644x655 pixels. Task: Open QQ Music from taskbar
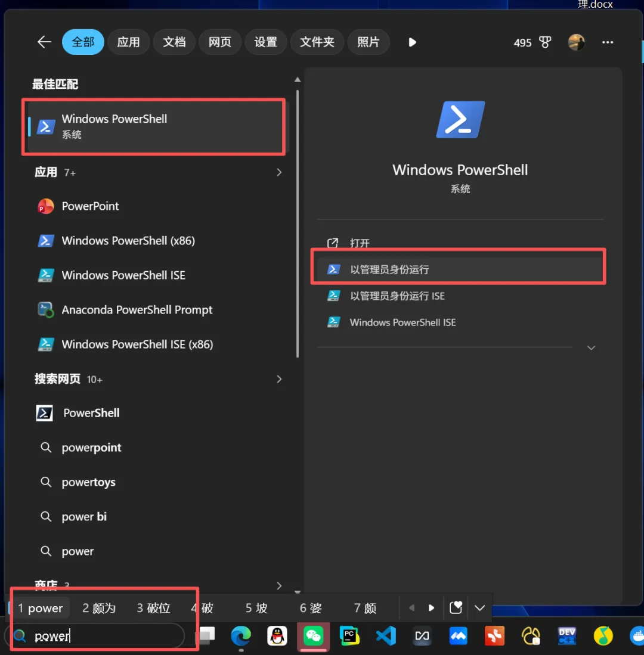603,636
